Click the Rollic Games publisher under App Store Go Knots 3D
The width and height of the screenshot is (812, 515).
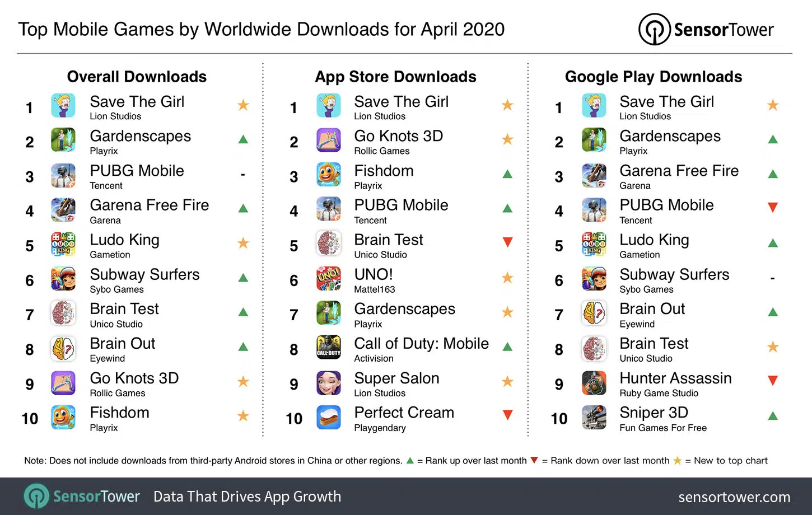(x=382, y=151)
